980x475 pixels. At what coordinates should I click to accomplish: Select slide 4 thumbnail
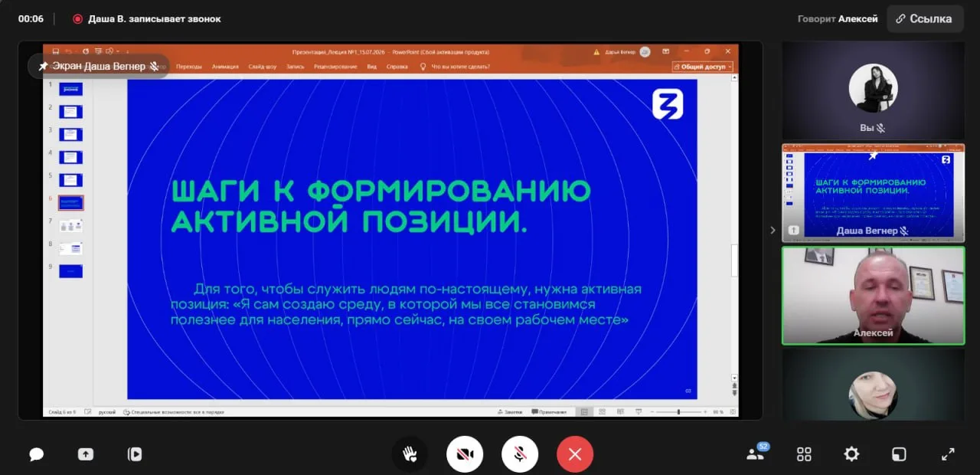(70, 157)
